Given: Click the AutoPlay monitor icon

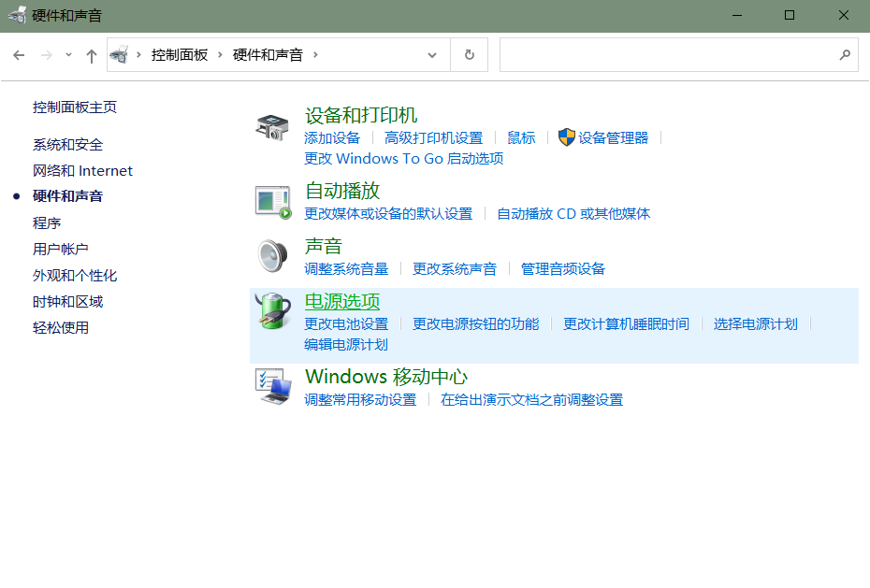Looking at the screenshot, I should pos(273,202).
